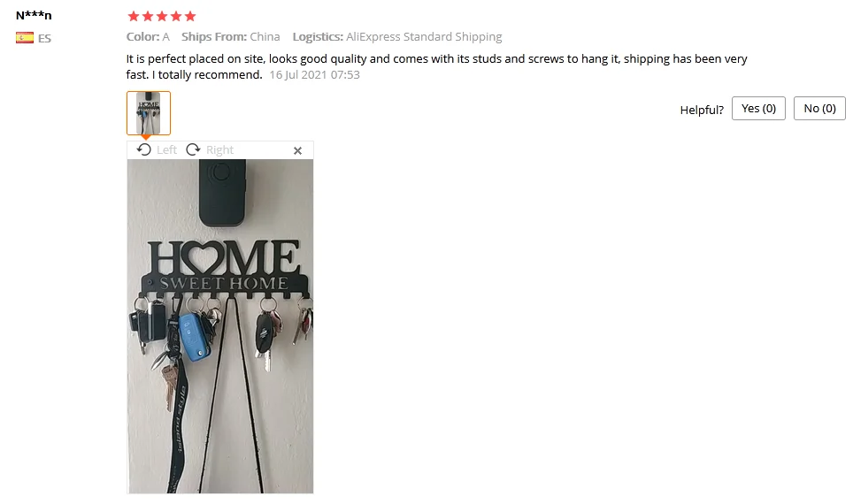Rotate the review photo right using the clockwise icon
Image resolution: width=853 pixels, height=504 pixels.
193,149
